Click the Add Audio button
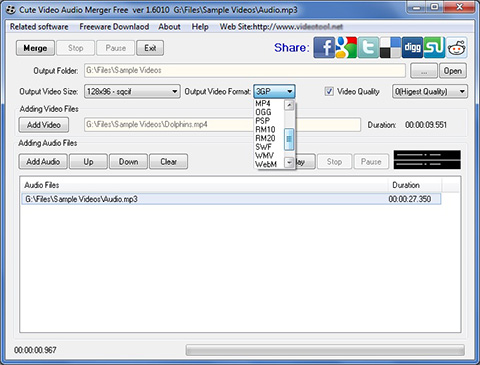 click(43, 162)
